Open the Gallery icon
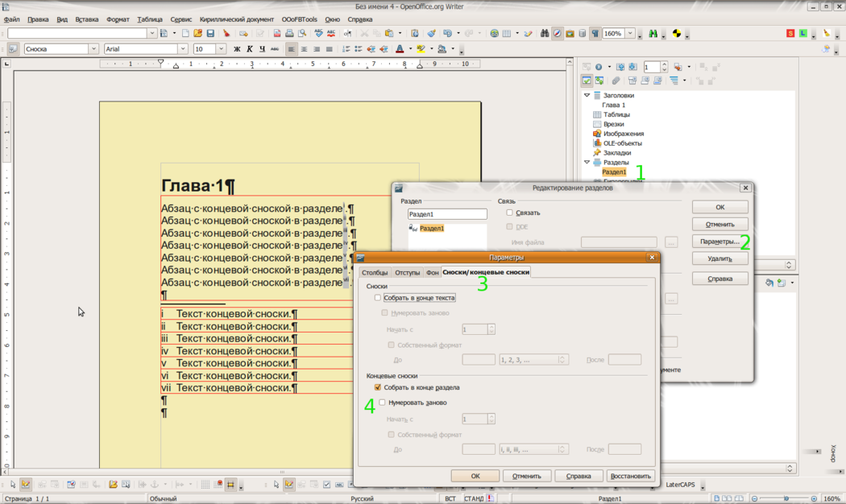Screen dimensions: 846x504 click(x=570, y=34)
